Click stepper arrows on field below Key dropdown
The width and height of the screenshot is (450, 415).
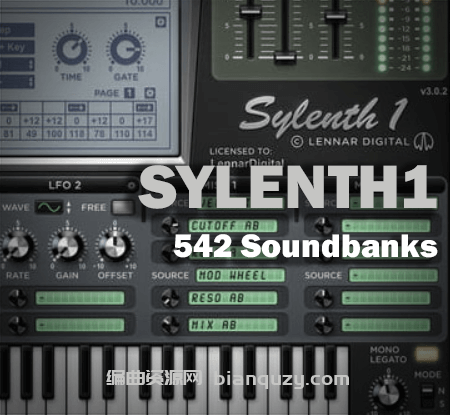pos(31,64)
